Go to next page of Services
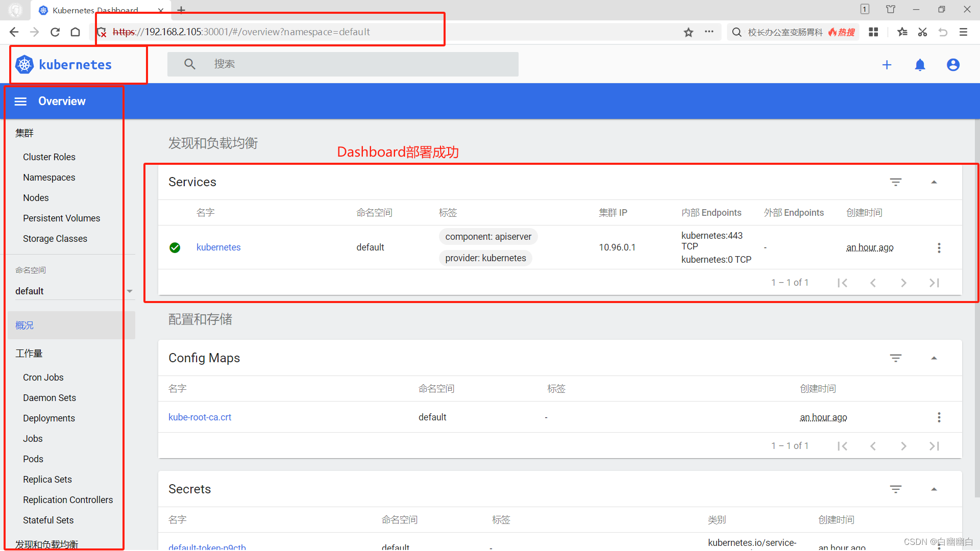The width and height of the screenshot is (980, 551). [x=903, y=283]
